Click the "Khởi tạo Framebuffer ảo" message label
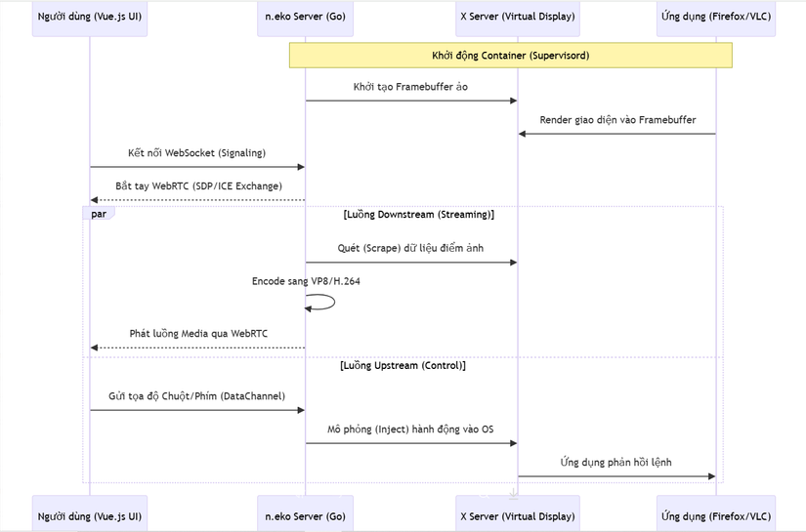 click(410, 87)
